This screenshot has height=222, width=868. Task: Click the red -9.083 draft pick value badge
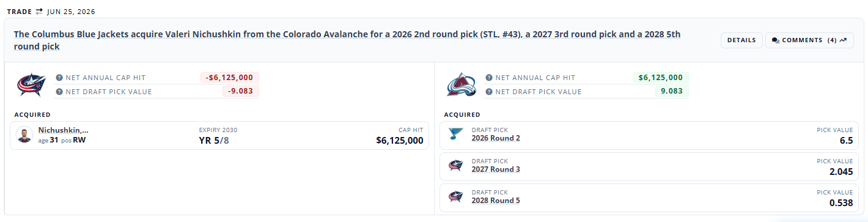click(x=241, y=91)
